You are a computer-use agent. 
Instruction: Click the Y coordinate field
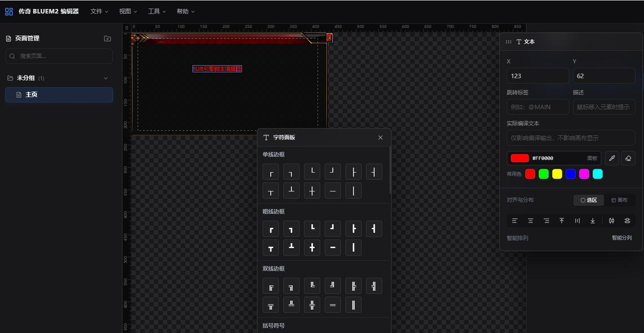point(604,76)
